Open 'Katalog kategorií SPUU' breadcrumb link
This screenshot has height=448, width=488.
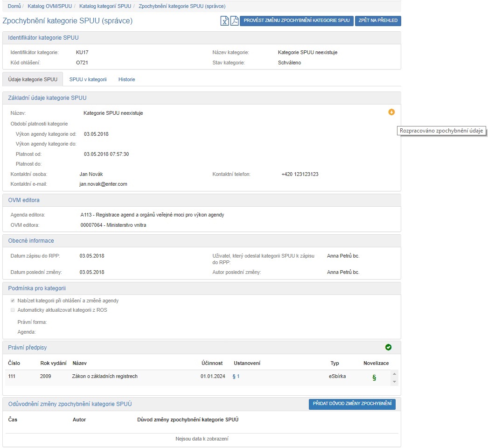click(x=104, y=6)
